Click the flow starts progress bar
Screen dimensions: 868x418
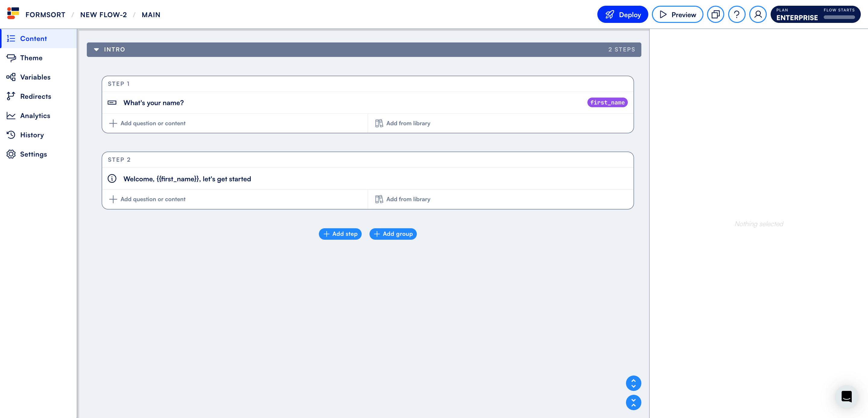(x=839, y=17)
